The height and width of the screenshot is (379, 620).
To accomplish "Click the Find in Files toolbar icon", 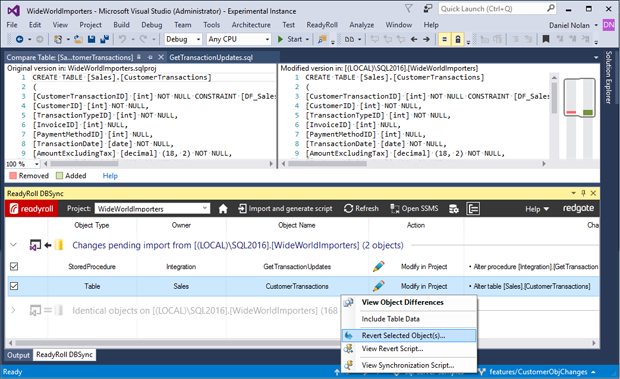I will point(322,39).
